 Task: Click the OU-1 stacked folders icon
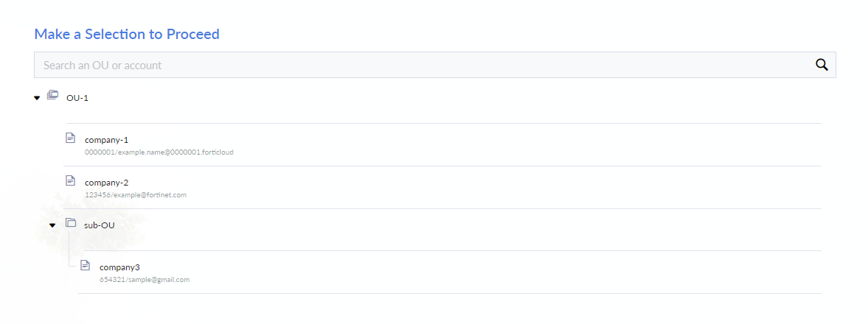(x=52, y=96)
